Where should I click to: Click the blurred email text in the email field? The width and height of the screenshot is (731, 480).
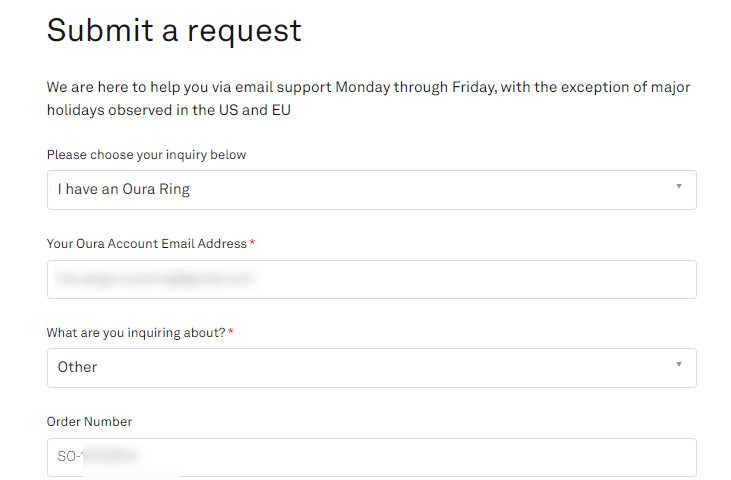155,279
